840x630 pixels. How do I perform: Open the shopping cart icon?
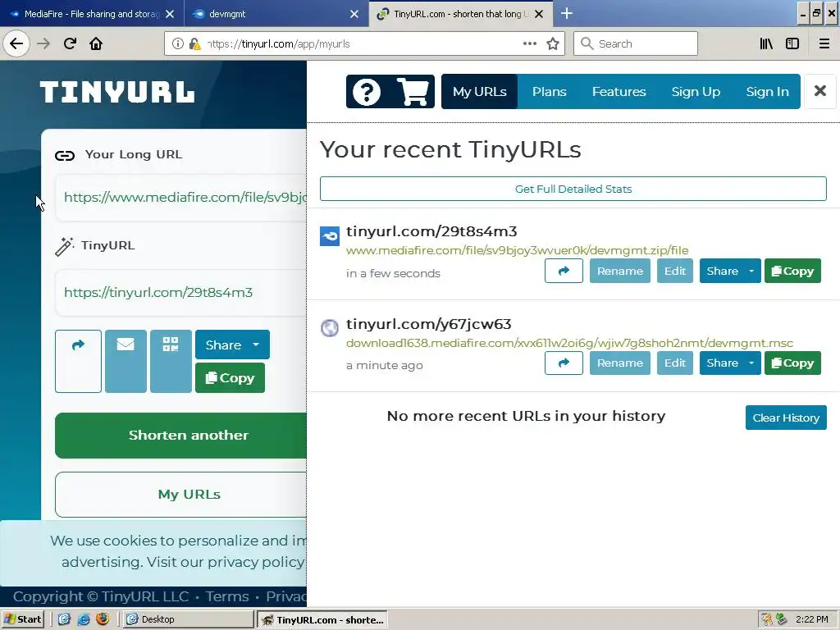413,92
